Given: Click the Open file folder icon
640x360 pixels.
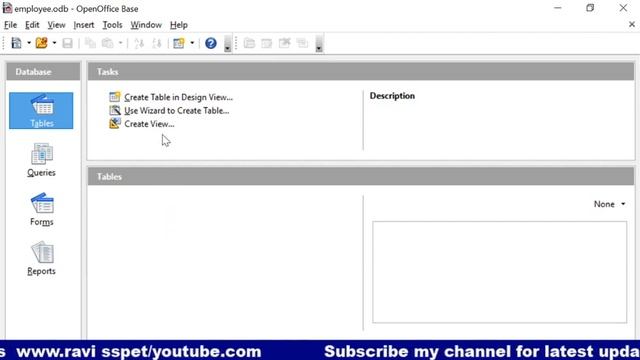Looking at the screenshot, I should point(42,43).
